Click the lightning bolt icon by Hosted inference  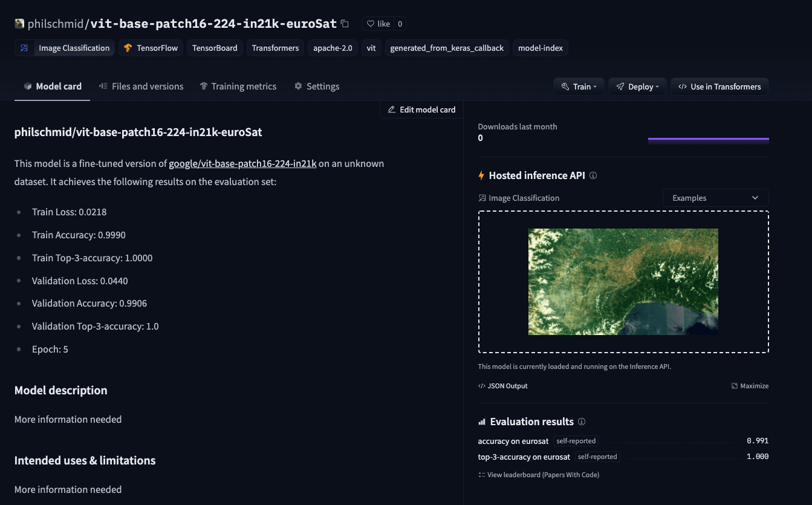tap(481, 175)
